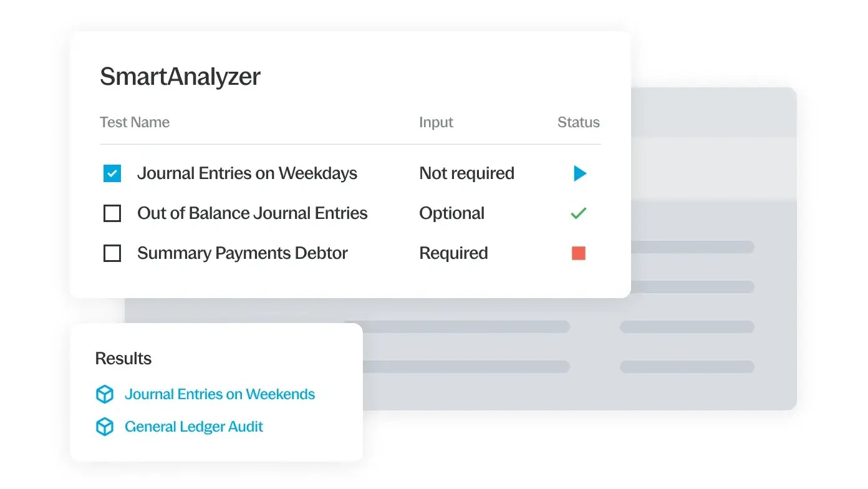This screenshot has width=868, height=489.
Task: Select the Input column header
Action: click(x=436, y=122)
